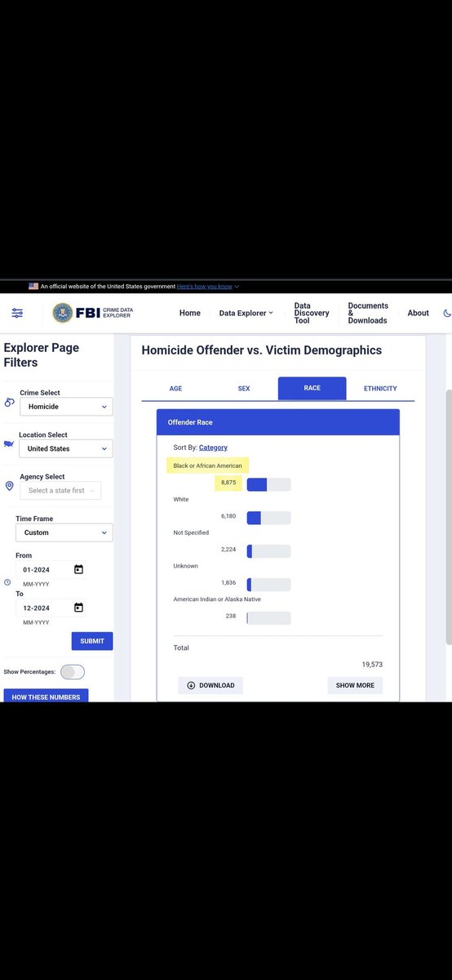Toggle the Show Percentages switch

[73, 672]
